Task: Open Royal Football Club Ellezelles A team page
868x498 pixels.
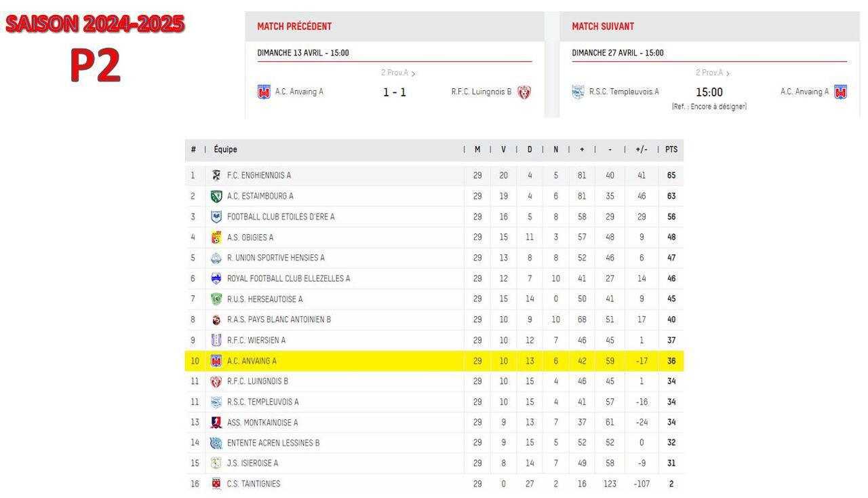Action: click(289, 279)
